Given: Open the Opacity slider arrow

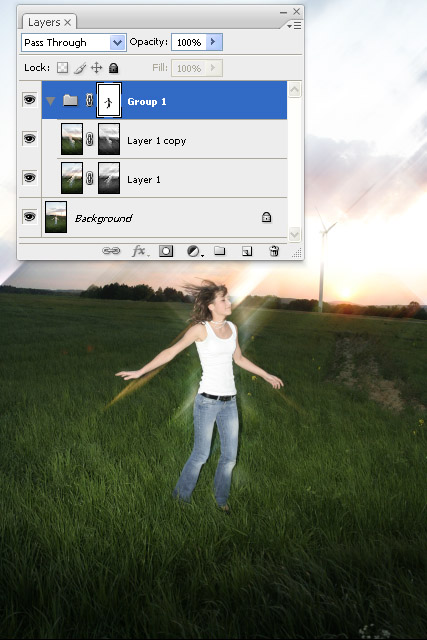Looking at the screenshot, I should pyautogui.click(x=214, y=42).
